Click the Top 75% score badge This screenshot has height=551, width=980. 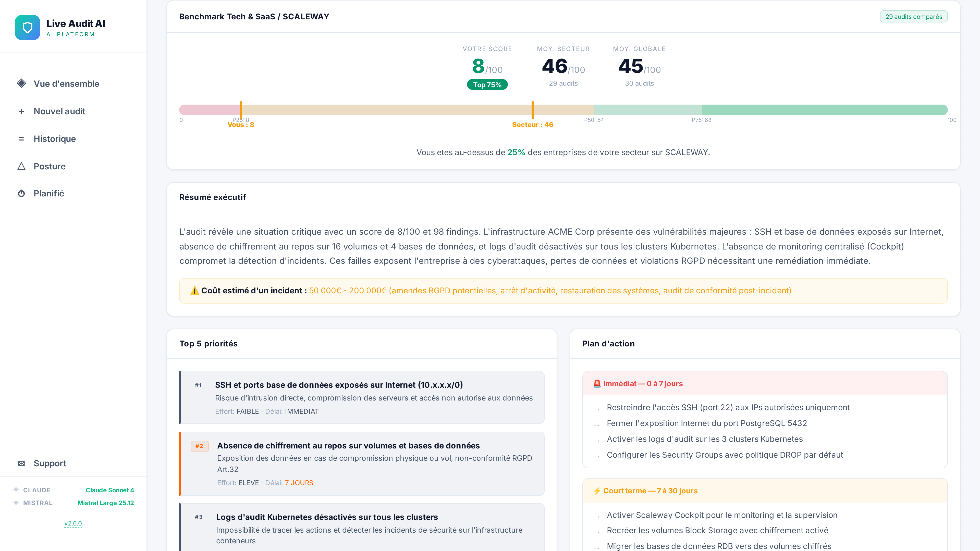tap(487, 85)
